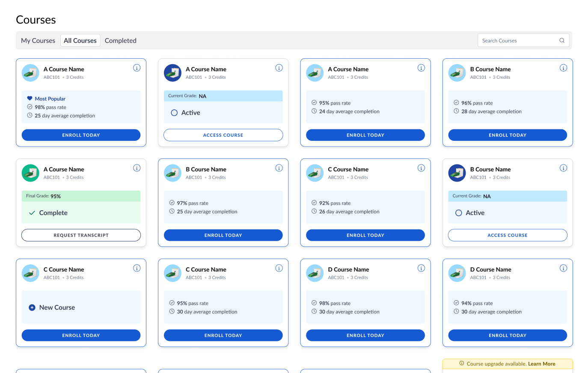The image size is (588, 373).
Task: Click Access Course on A Course Name card
Action: point(223,135)
